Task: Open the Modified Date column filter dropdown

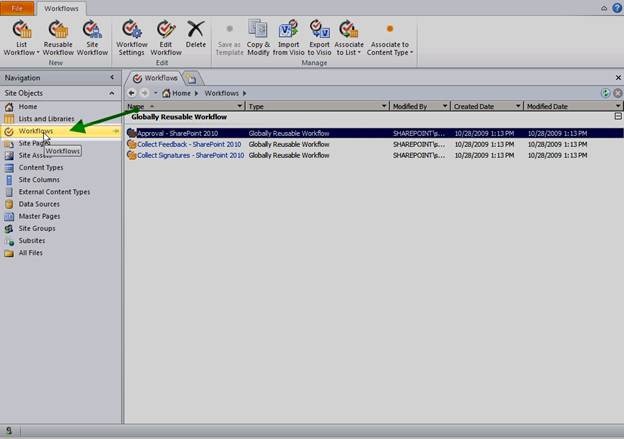Action: click(x=618, y=106)
